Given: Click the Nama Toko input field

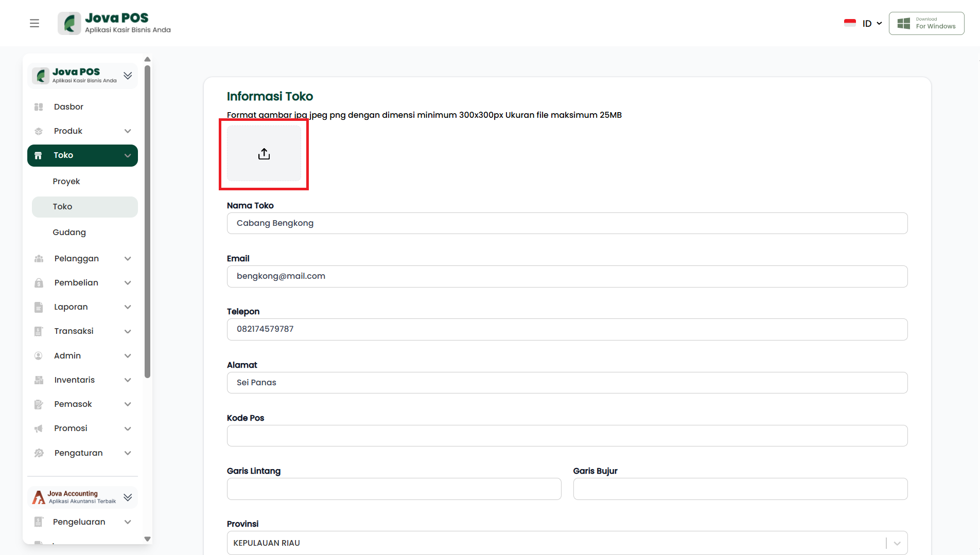Looking at the screenshot, I should click(567, 223).
